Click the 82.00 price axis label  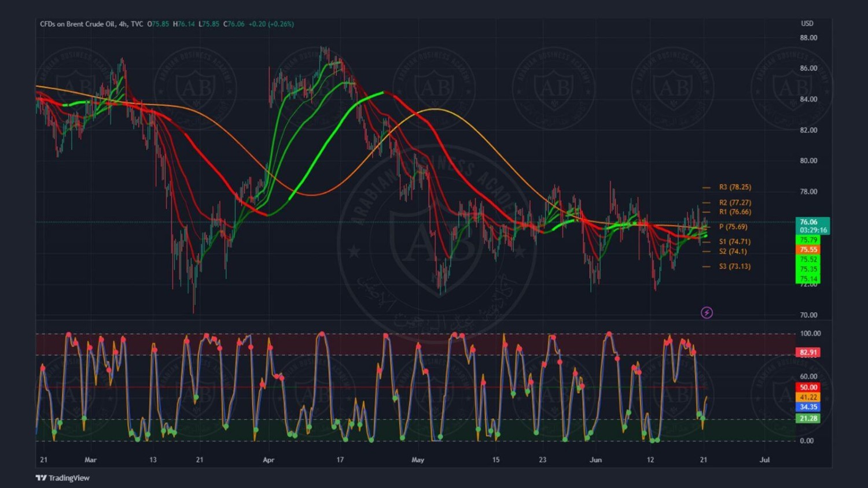(x=808, y=130)
